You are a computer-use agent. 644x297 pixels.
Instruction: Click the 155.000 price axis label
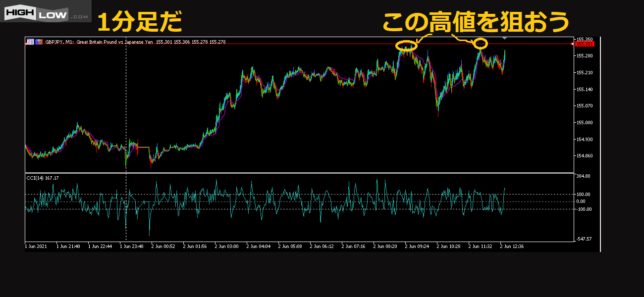[x=584, y=123]
